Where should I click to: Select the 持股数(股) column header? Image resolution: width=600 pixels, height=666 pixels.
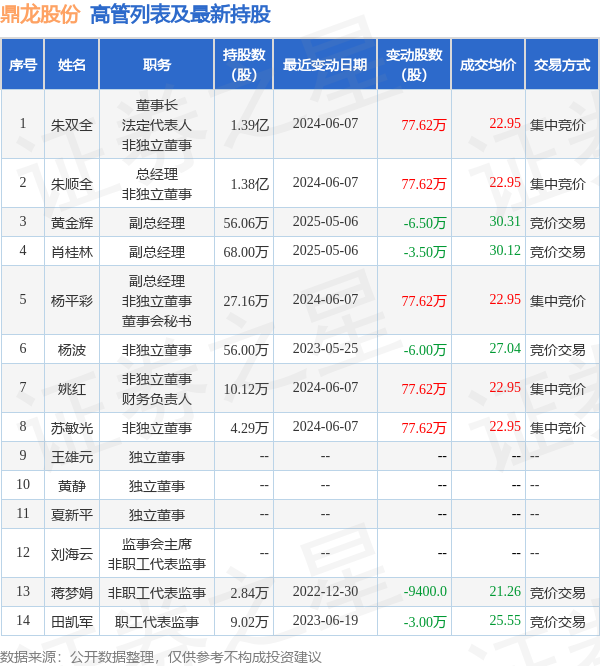point(244,65)
